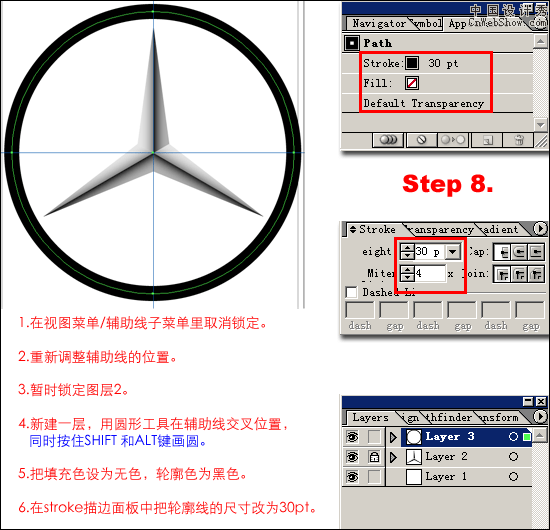This screenshot has height=530, width=550.
Task: Click the last gap input field
Action: pyautogui.click(x=530, y=310)
